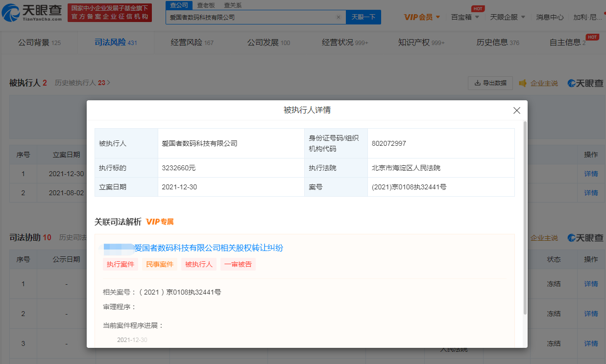Click the TianYanCha logo at top left

coord(33,13)
